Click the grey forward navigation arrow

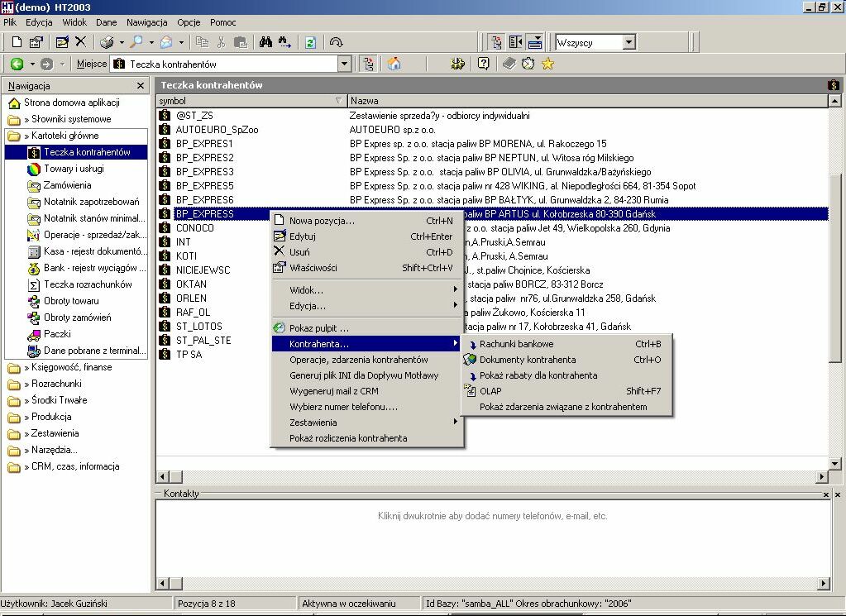(47, 64)
